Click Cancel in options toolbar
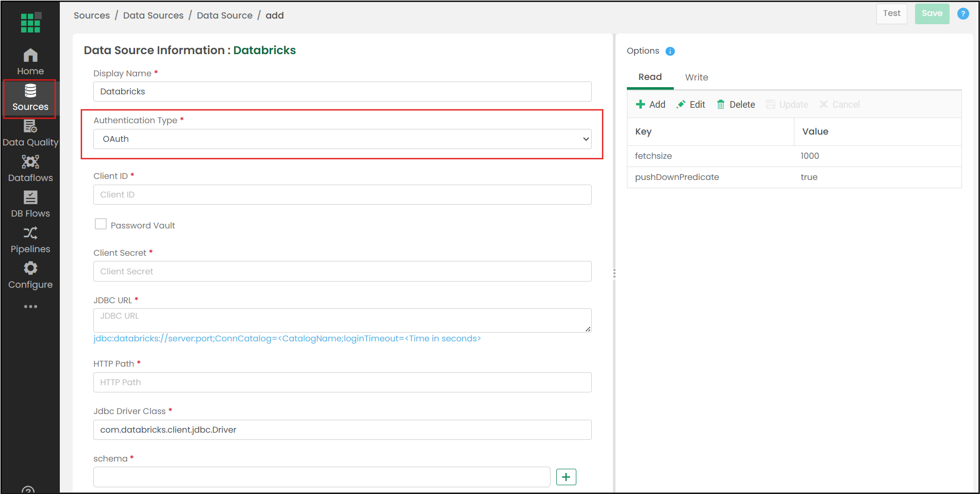 click(839, 104)
